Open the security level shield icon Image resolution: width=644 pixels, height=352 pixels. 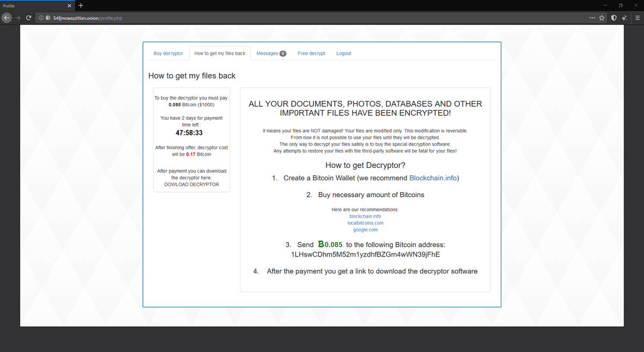click(614, 18)
